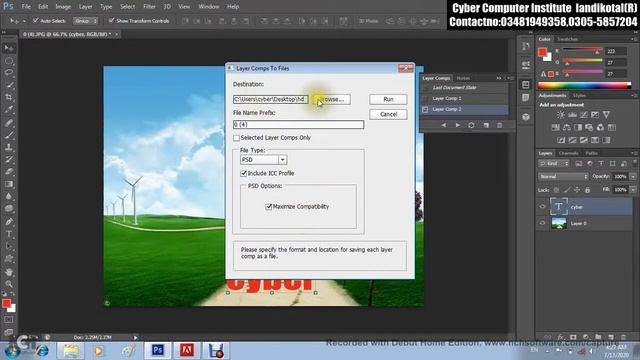
Task: Update layer comp with refresh icon
Action: (471, 125)
